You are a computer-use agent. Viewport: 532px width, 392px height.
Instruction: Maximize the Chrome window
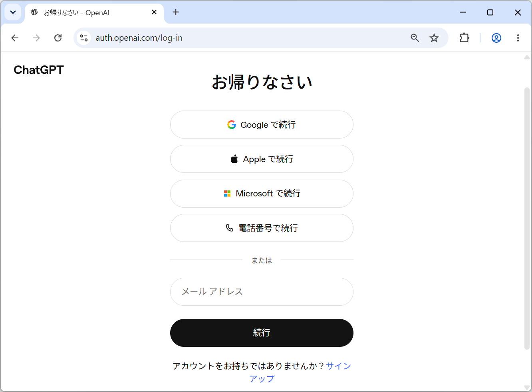pyautogui.click(x=490, y=12)
